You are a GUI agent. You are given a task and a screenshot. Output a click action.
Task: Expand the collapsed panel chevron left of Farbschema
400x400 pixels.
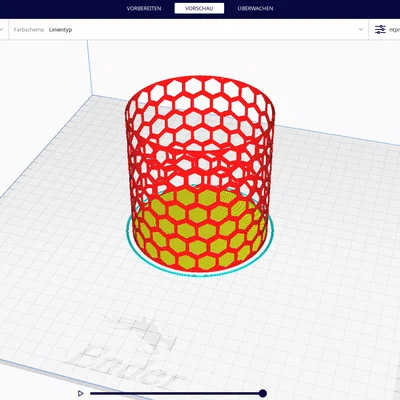point(1,29)
